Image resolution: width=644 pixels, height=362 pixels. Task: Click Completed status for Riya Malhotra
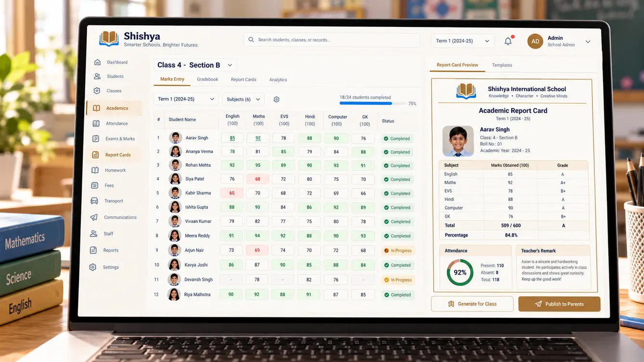pyautogui.click(x=397, y=295)
